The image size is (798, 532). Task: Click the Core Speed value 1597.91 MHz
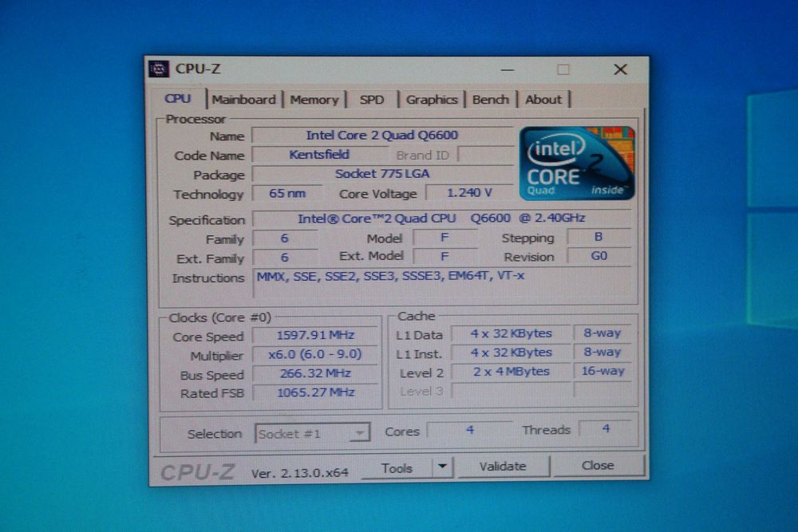click(315, 335)
